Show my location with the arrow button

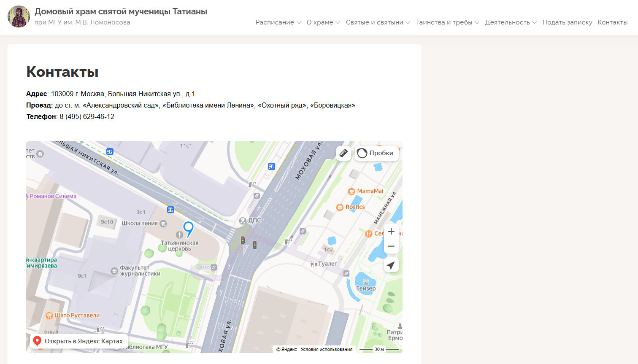pyautogui.click(x=391, y=265)
